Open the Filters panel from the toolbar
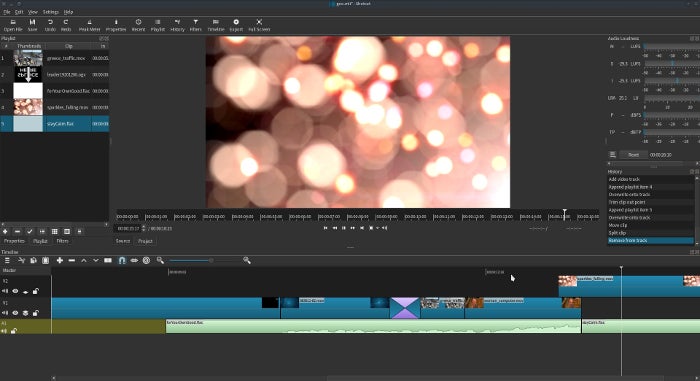Viewport: 700px width, 381px height. 196,25
